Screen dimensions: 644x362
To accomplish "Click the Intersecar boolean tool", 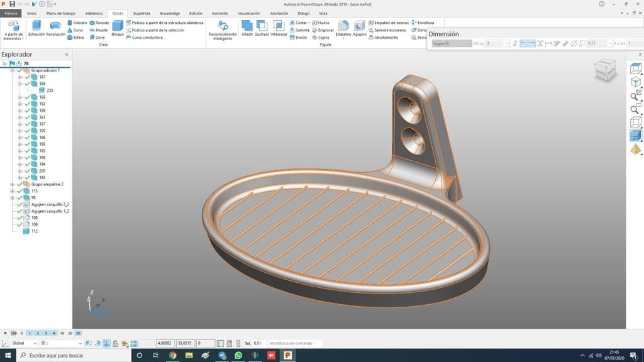I will (279, 28).
